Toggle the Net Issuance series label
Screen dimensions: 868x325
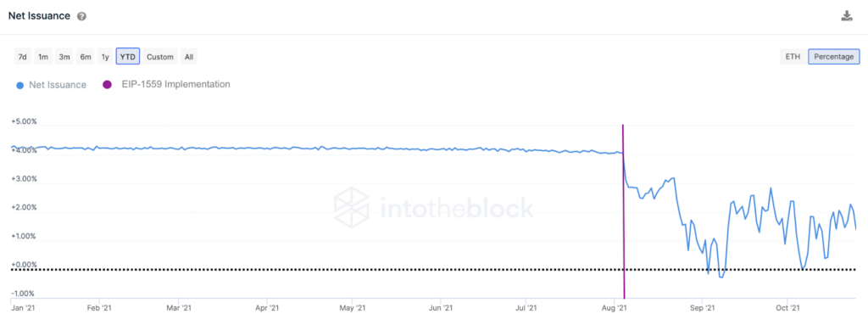(x=58, y=85)
